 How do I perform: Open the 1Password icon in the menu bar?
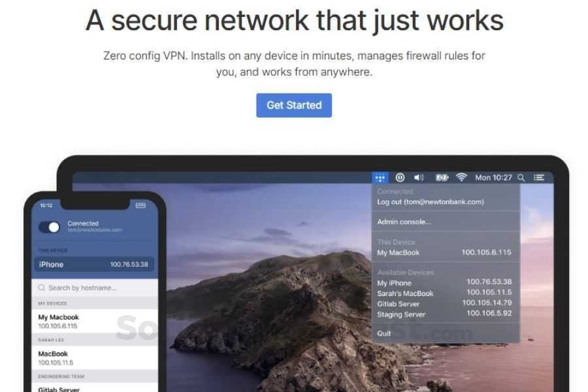pos(400,178)
